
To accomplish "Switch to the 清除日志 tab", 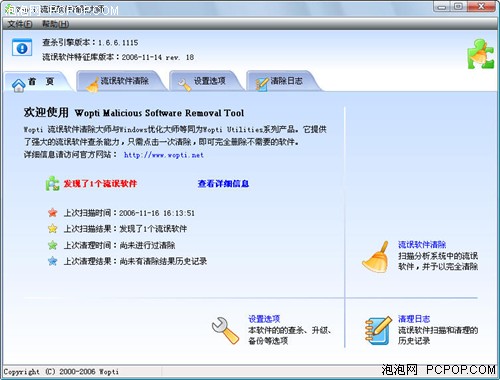I will (x=282, y=81).
